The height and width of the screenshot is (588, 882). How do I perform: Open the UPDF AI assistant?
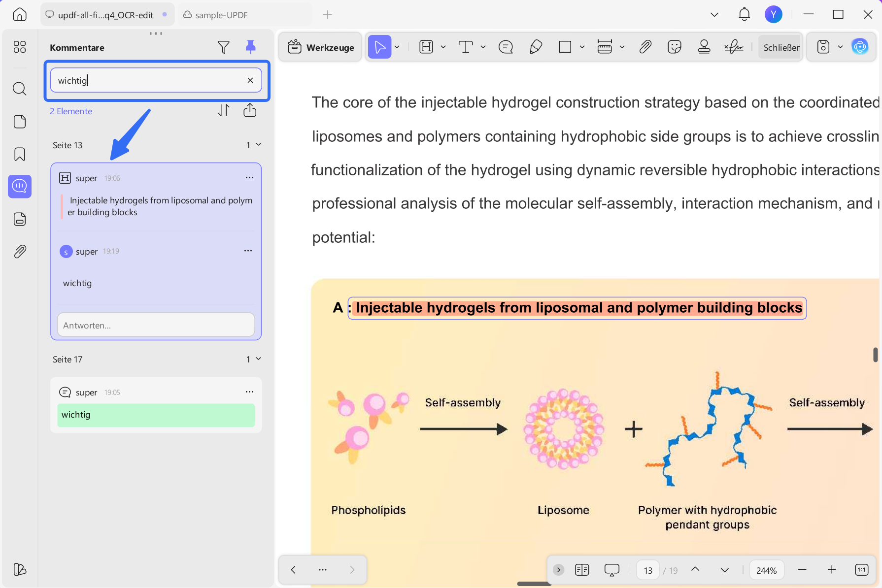pyautogui.click(x=860, y=47)
